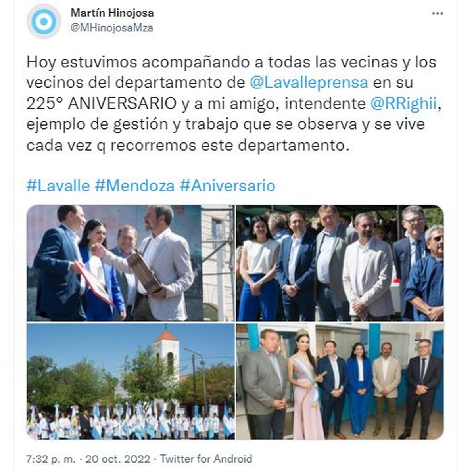Open the church and flags photo

point(131,381)
